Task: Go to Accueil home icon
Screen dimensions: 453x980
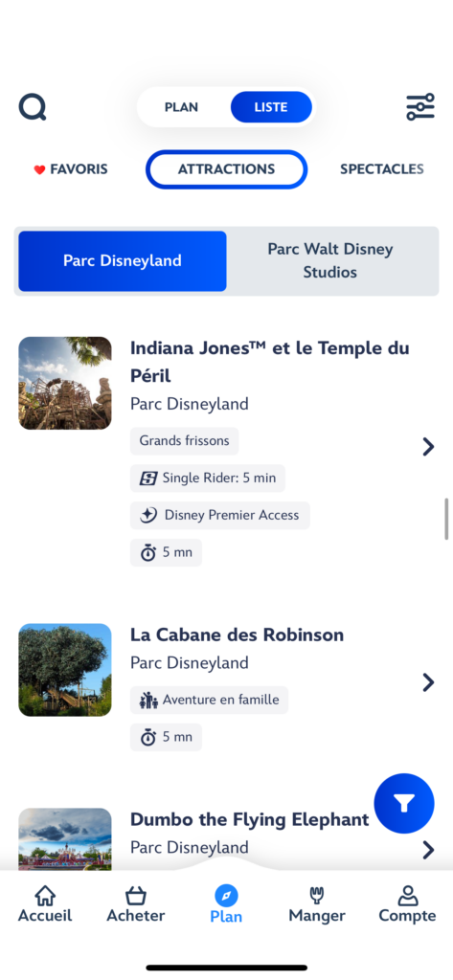Action: coord(44,895)
